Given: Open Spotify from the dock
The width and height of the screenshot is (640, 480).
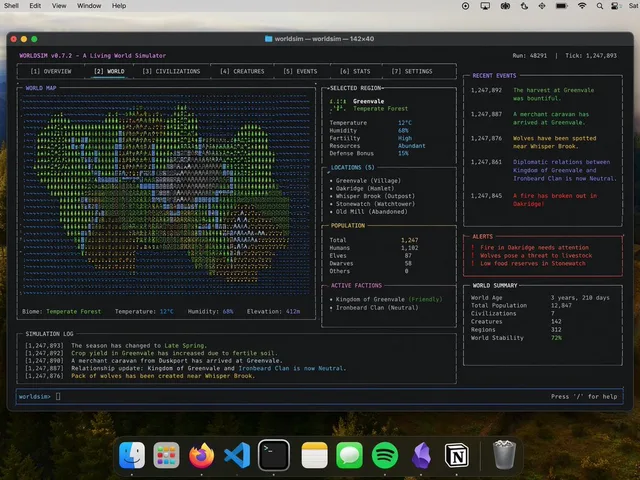Looking at the screenshot, I should click(385, 455).
